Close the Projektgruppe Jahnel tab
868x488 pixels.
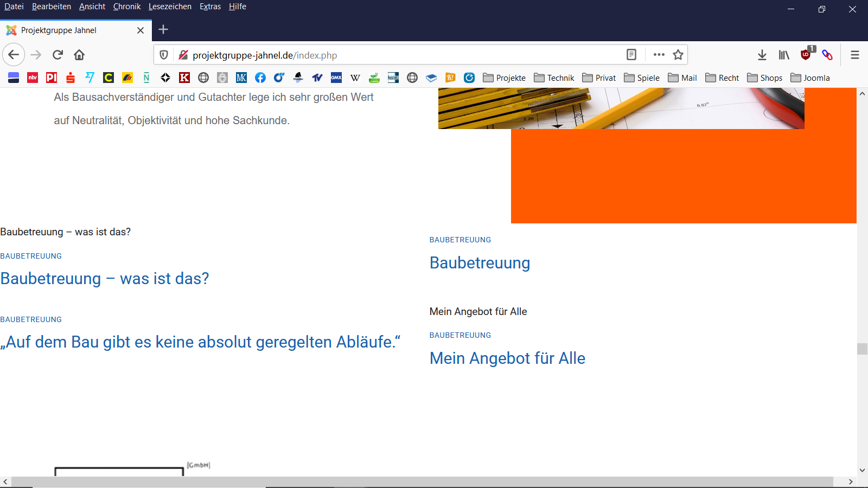point(141,30)
